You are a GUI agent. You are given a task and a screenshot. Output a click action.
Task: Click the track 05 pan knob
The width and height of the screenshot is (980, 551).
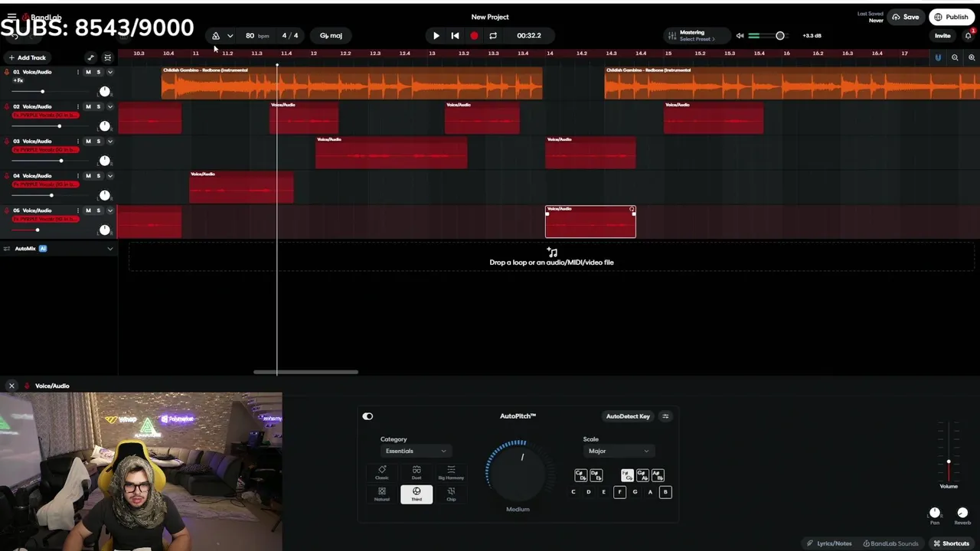104,230
